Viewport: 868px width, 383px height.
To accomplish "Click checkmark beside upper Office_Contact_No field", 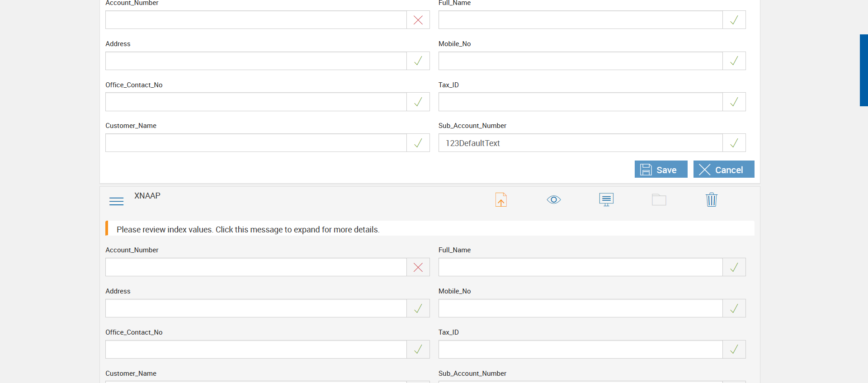I will (418, 102).
